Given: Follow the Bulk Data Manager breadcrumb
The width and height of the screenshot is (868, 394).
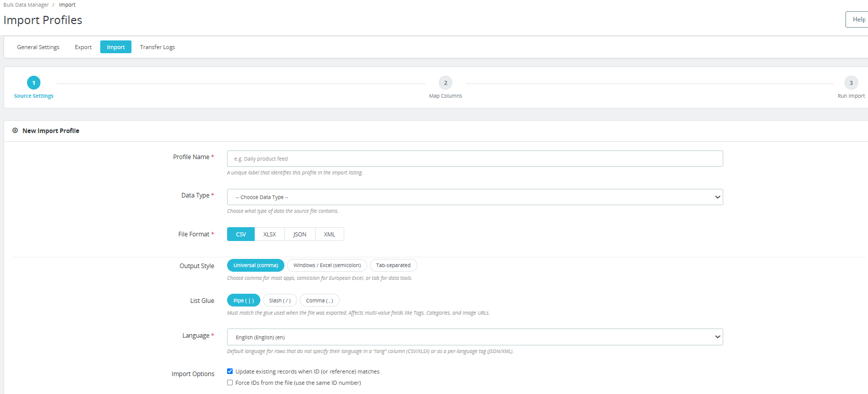Looking at the screenshot, I should tap(26, 5).
